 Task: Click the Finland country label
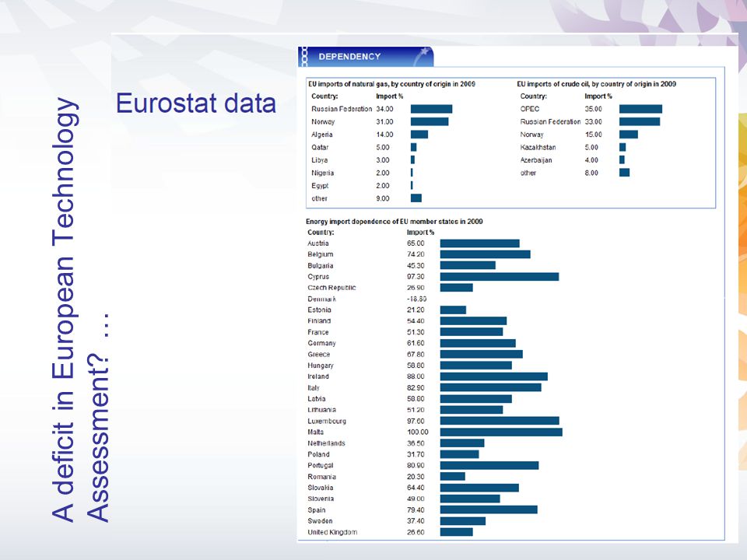(319, 321)
